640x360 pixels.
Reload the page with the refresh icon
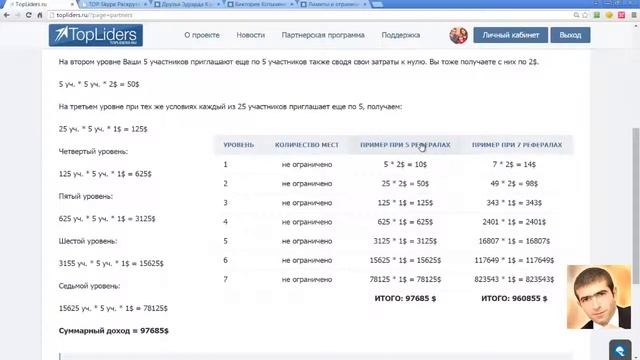point(28,15)
